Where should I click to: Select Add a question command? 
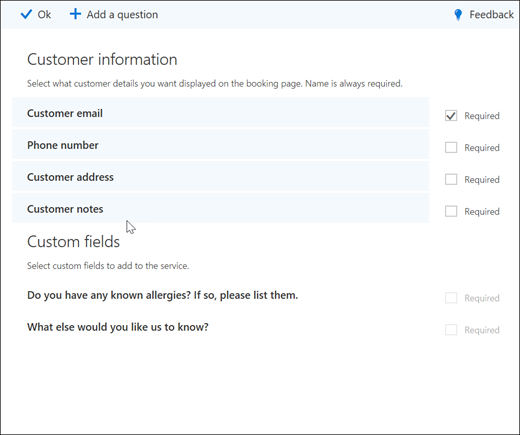pyautogui.click(x=114, y=14)
